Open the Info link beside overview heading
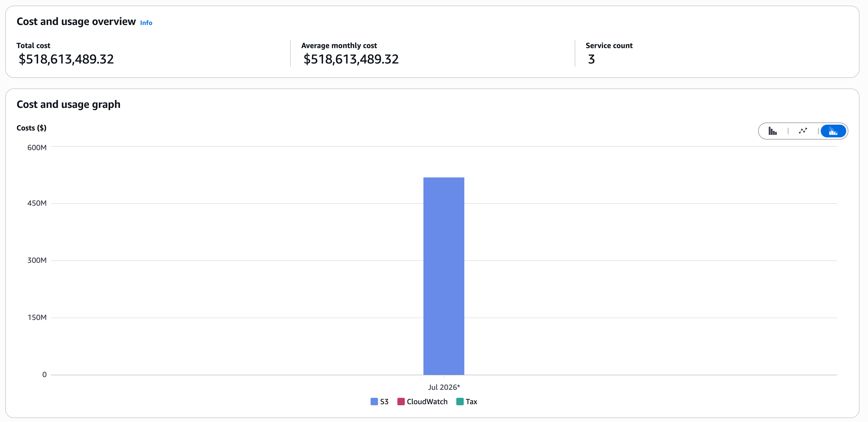868x422 pixels. pyautogui.click(x=146, y=23)
